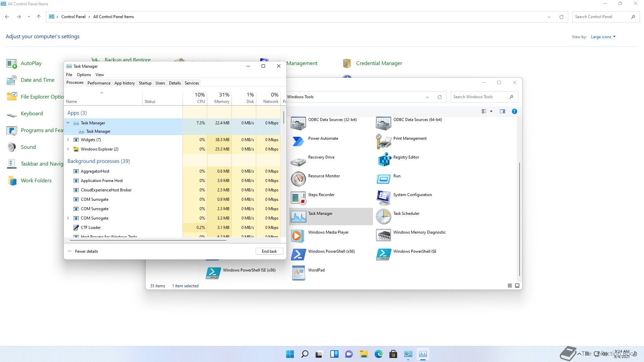Open Windows PowerShell ISE icon
This screenshot has width=644, height=362.
383,254
